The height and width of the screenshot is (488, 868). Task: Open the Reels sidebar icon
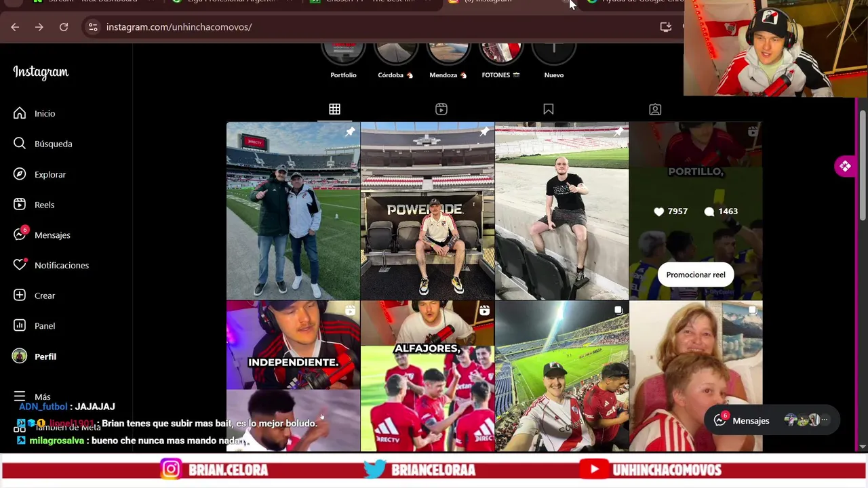tap(20, 205)
